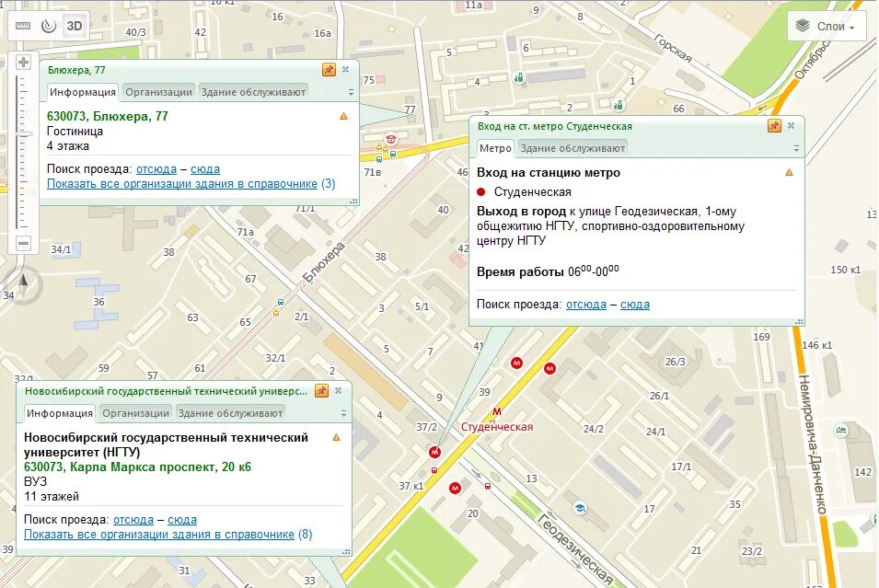Viewport: 879px width, 588px height.
Task: Open Организации tab in the Блюхера, 77 card
Action: (158, 92)
